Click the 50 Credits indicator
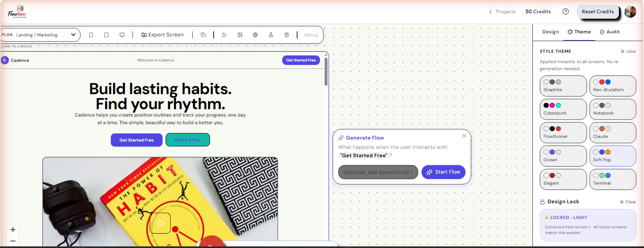The width and height of the screenshot is (644, 248). click(x=538, y=12)
